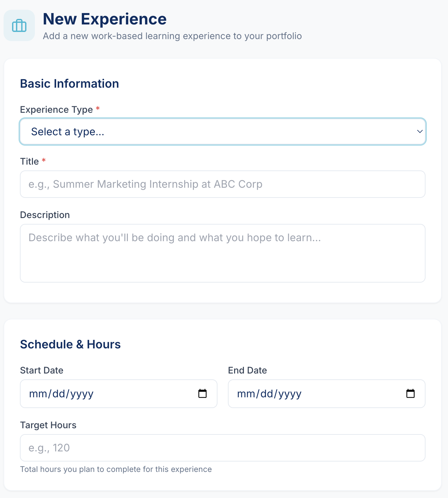Click the Experience Type required asterisk

coord(98,109)
